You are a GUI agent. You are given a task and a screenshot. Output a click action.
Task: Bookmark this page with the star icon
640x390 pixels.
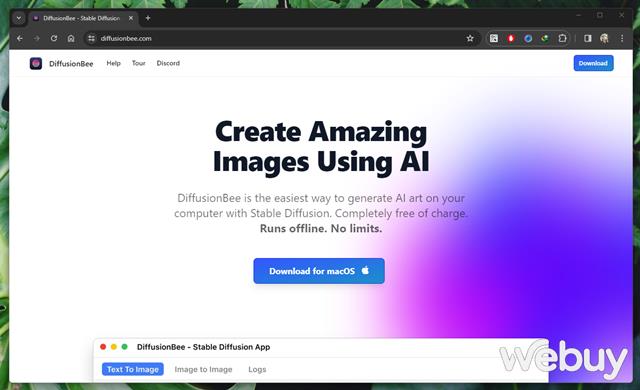(470, 38)
